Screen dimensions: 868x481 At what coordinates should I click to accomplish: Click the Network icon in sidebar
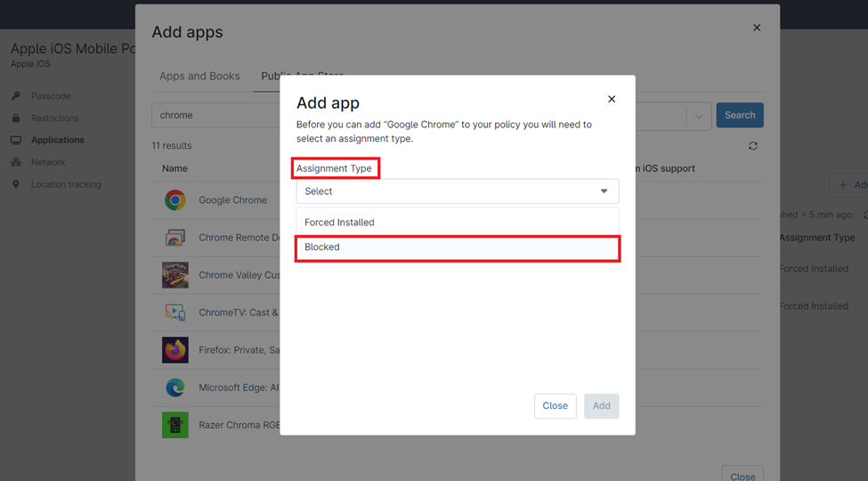tap(16, 162)
